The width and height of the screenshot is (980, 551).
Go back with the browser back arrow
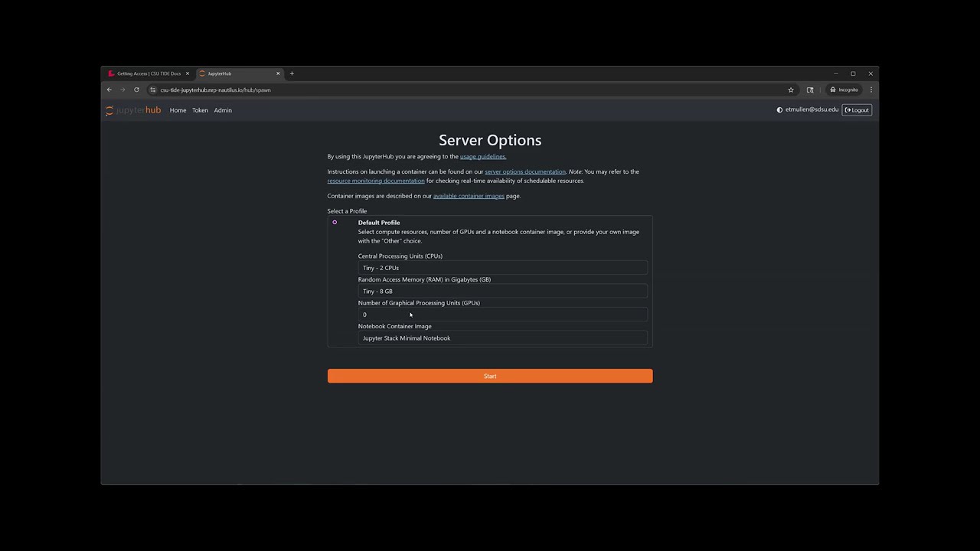coord(109,90)
